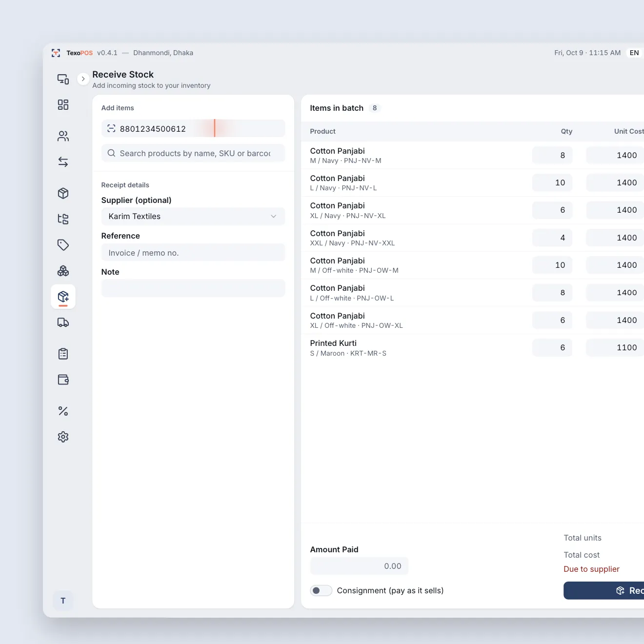644x644 pixels.
Task: Click the Product column header
Action: click(x=323, y=131)
